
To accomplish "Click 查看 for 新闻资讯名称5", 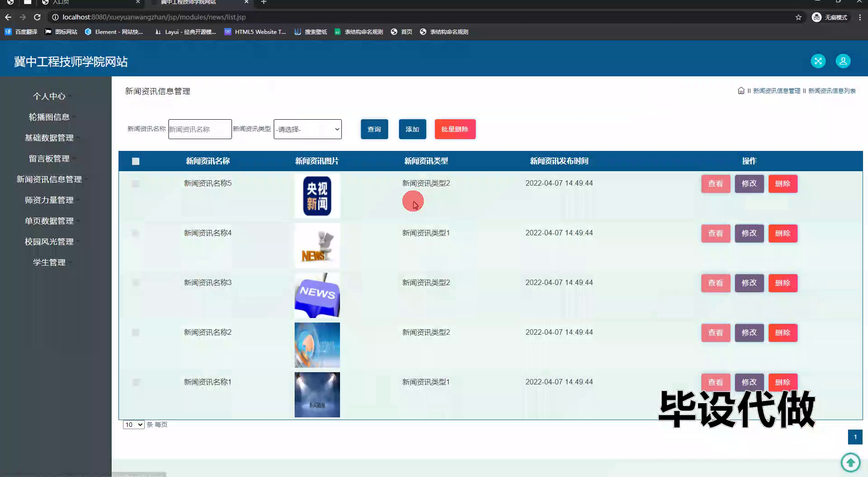I will click(x=716, y=184).
